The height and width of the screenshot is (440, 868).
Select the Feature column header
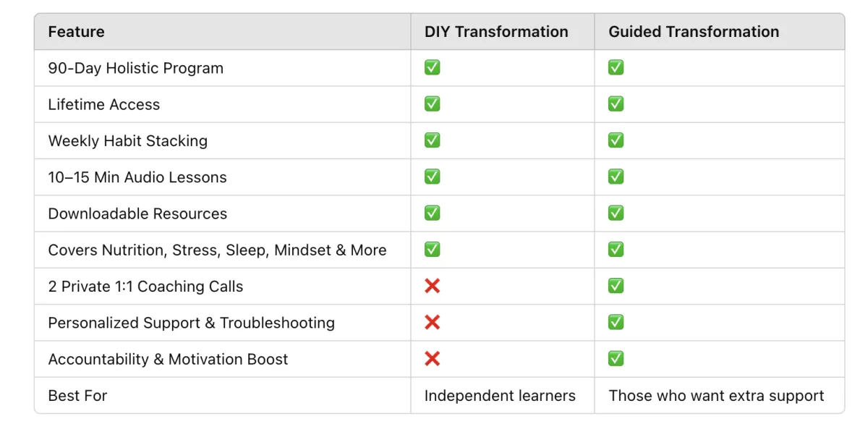76,32
